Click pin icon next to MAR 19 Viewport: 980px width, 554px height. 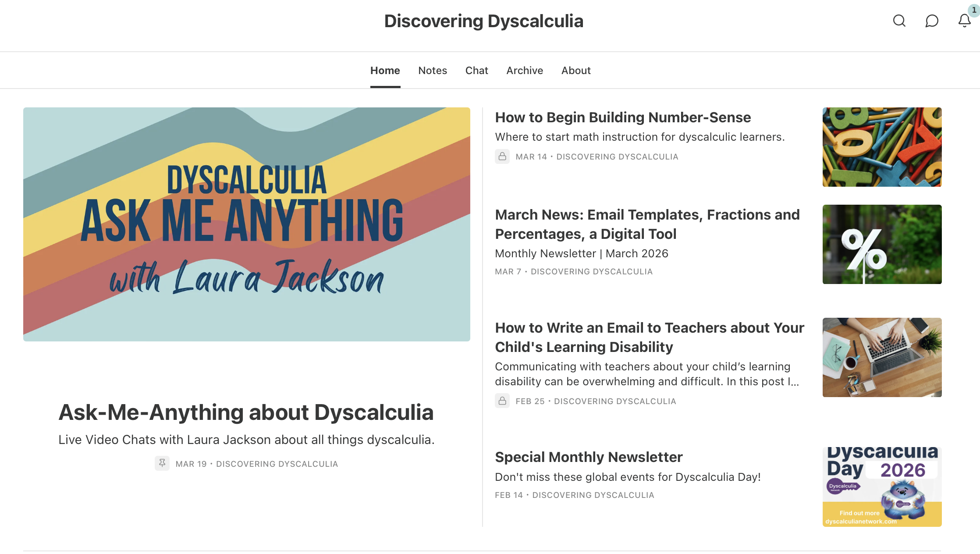coord(162,463)
